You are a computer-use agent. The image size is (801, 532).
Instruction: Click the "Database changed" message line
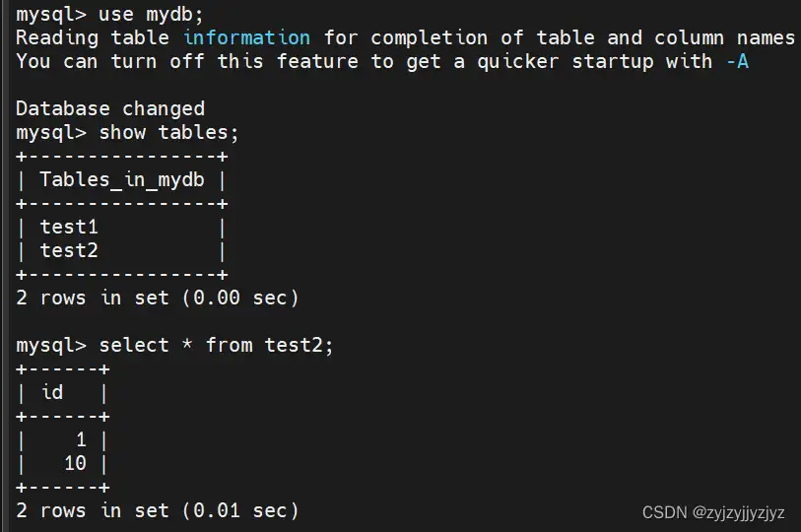point(110,108)
